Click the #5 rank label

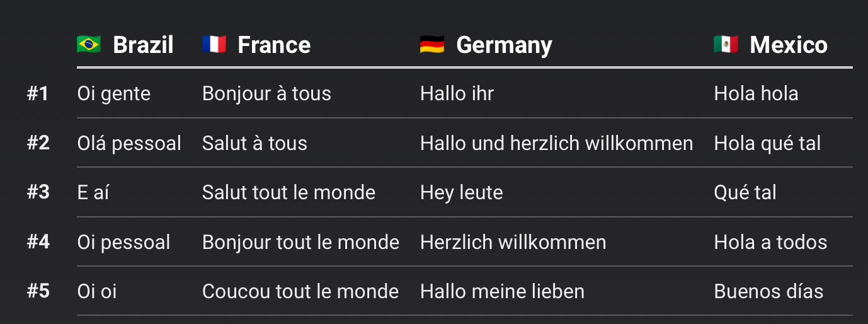(x=38, y=291)
